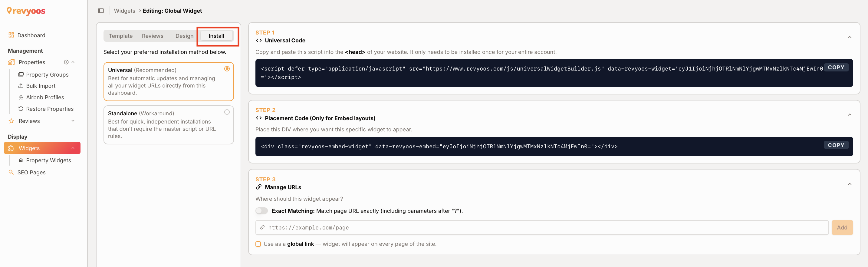Viewport: 868px width, 267px height.
Task: Click the Bulk Import upload icon
Action: [x=21, y=86]
